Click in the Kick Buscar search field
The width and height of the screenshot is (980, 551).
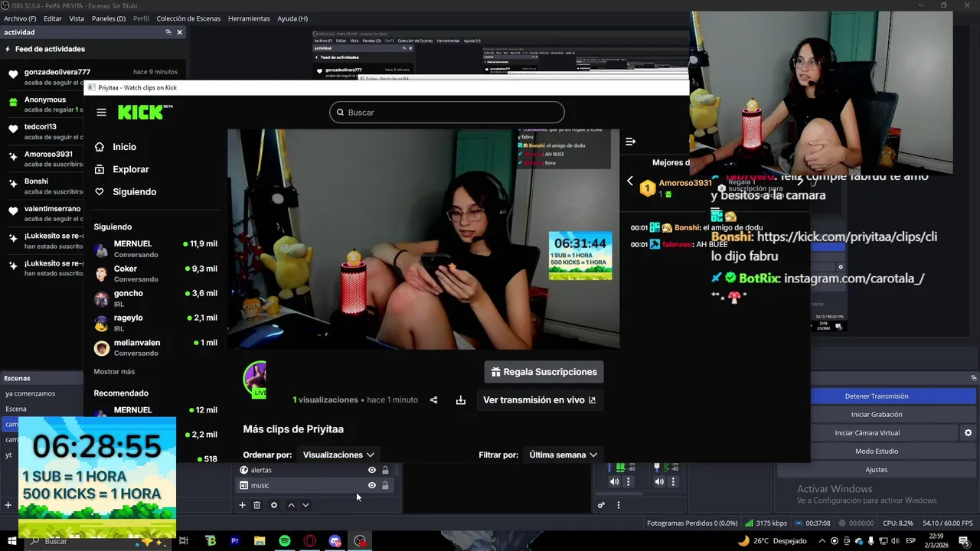tap(447, 112)
